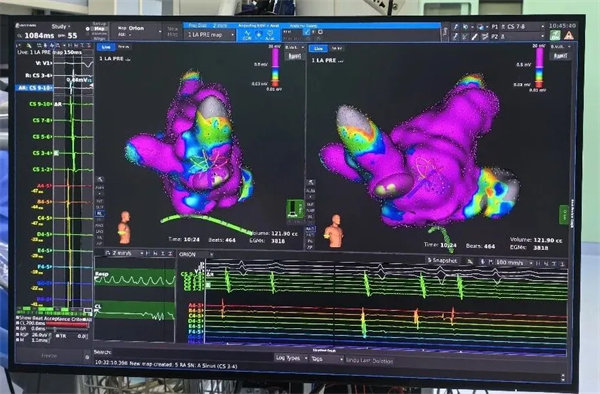The height and width of the screenshot is (394, 600).
Task: Select the highlighted ΔR: CS 9-10 channel
Action: 35,88
